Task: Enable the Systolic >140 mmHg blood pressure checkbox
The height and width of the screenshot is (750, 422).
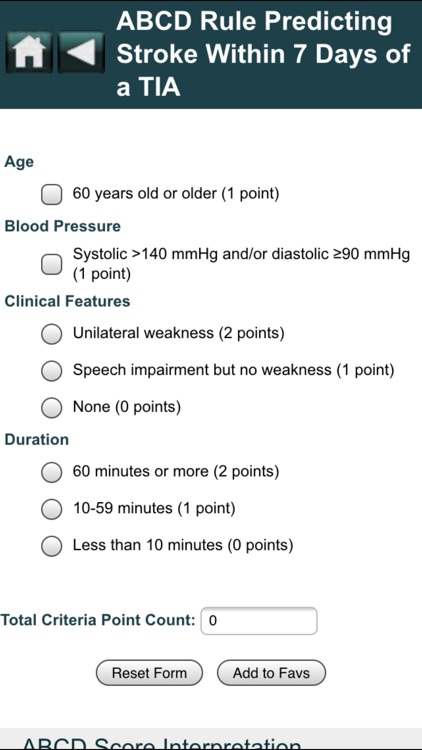Action: (51, 264)
